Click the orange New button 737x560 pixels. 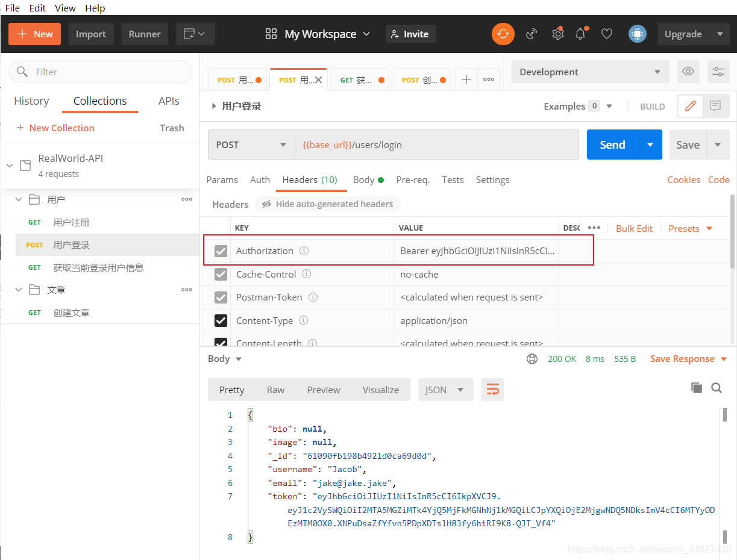pos(35,34)
